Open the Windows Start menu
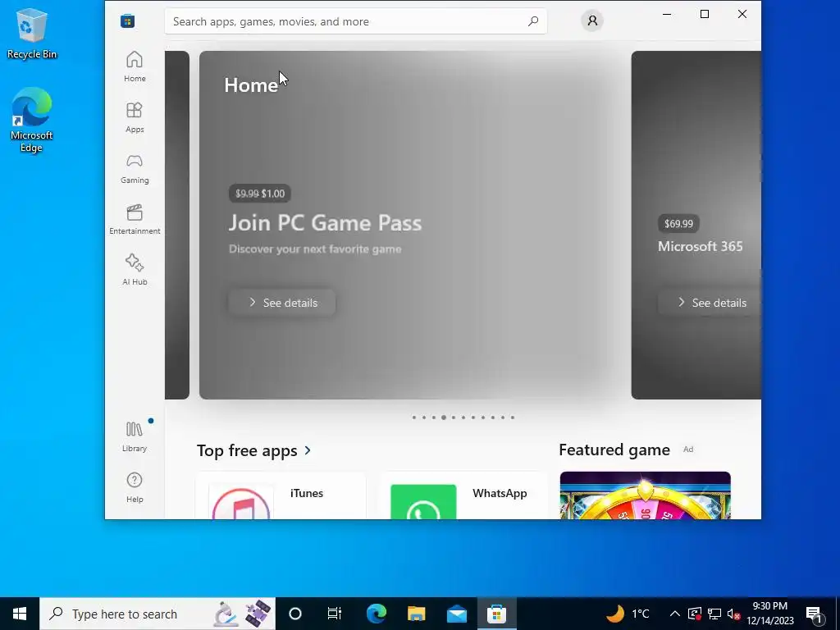The width and height of the screenshot is (840, 630). tap(20, 614)
